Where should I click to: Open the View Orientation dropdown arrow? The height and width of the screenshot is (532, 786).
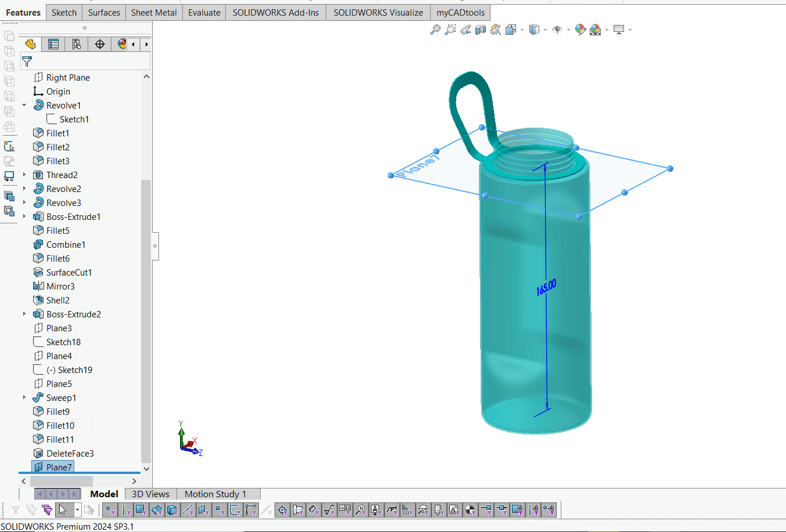(x=522, y=30)
